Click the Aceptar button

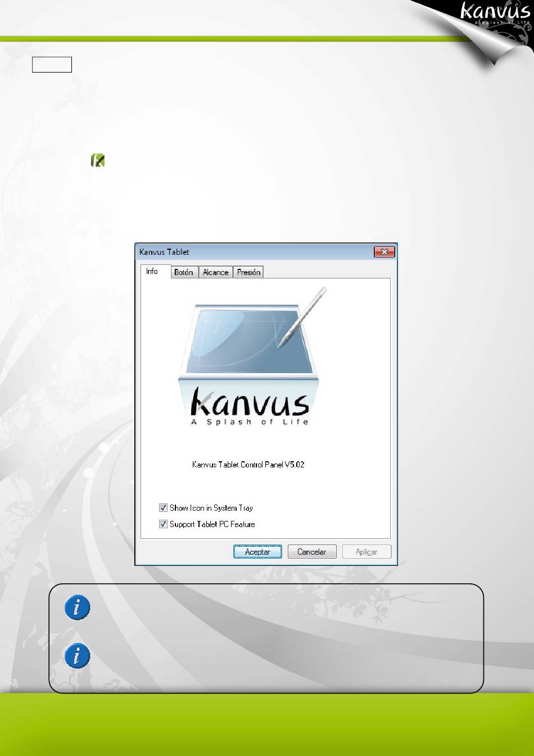click(x=257, y=552)
